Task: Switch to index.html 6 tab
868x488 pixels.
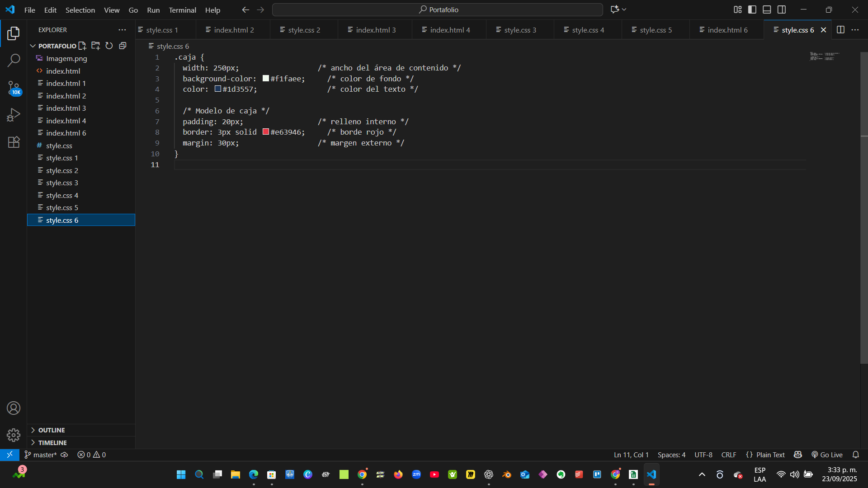Action: click(726, 30)
